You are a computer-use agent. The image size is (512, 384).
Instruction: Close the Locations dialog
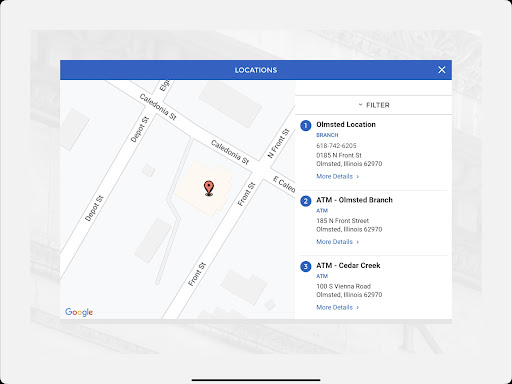pyautogui.click(x=442, y=70)
